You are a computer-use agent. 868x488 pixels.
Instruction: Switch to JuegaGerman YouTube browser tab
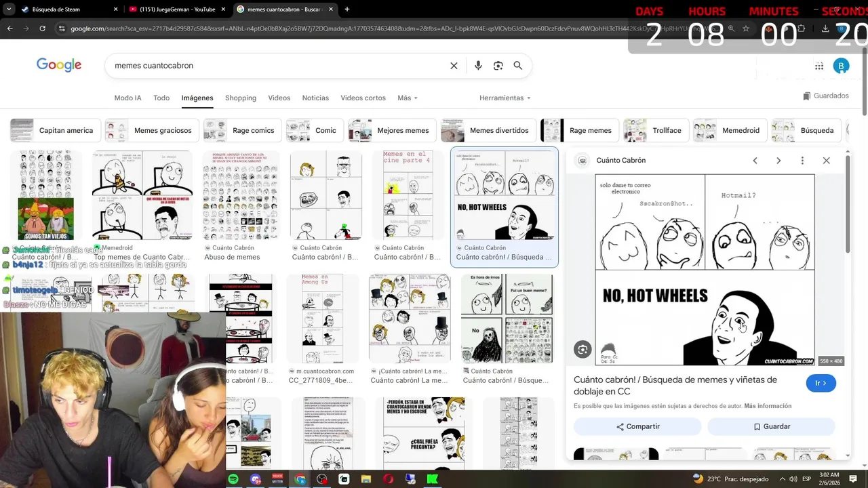point(178,9)
